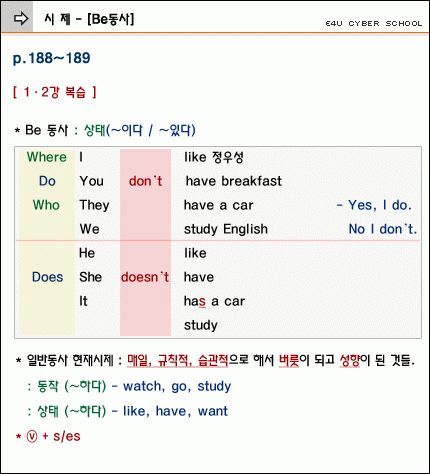
Task: Click the green Who in the table
Action: pos(46,205)
